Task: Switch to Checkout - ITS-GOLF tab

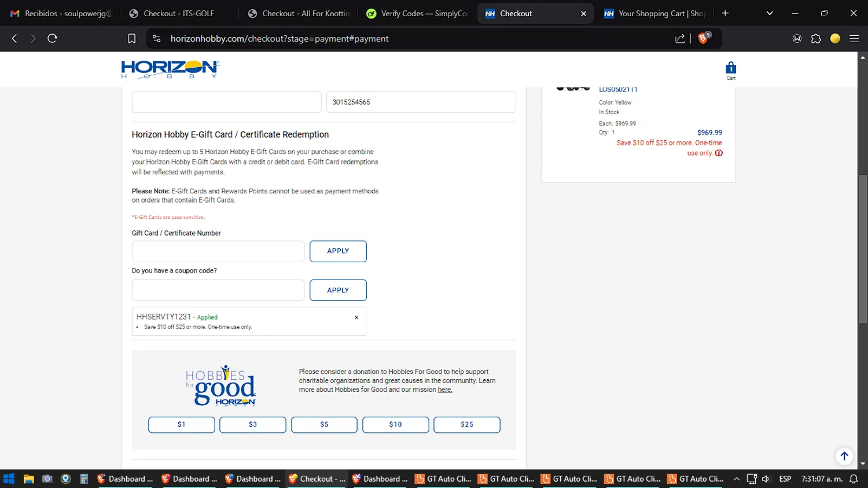Action: 179,13
